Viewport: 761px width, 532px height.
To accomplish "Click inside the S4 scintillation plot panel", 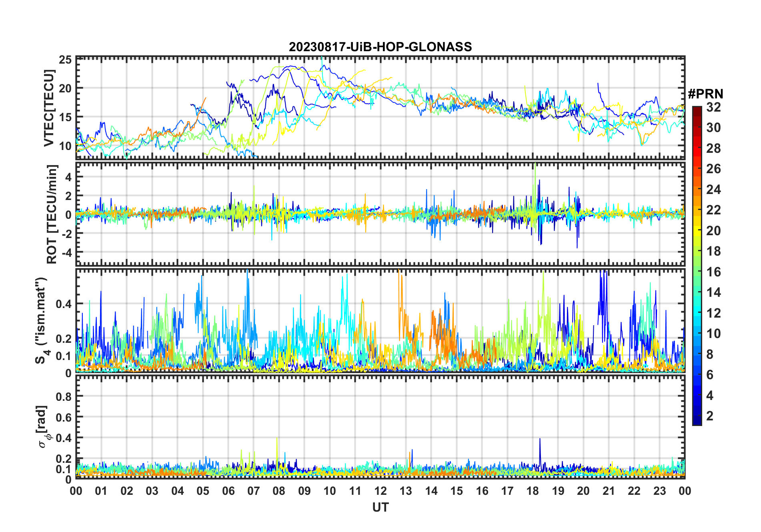I will click(x=380, y=320).
